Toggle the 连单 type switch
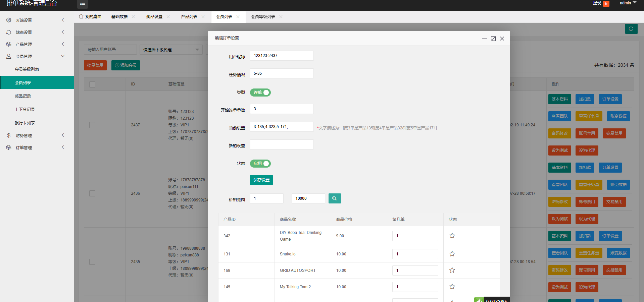 260,93
